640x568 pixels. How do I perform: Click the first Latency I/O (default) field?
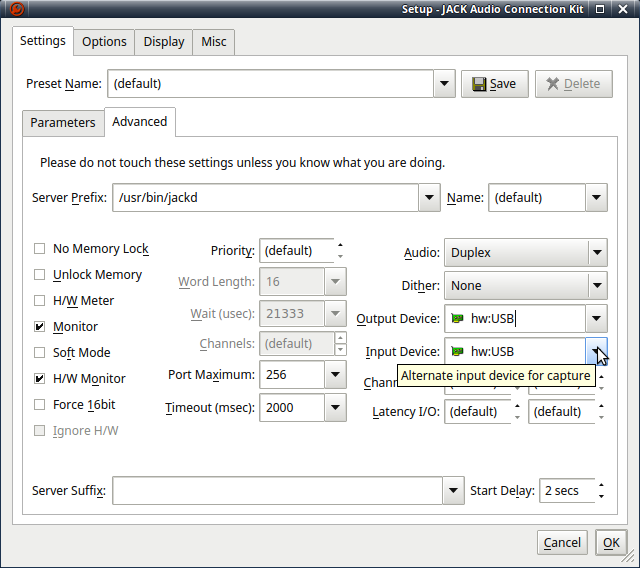tap(478, 411)
